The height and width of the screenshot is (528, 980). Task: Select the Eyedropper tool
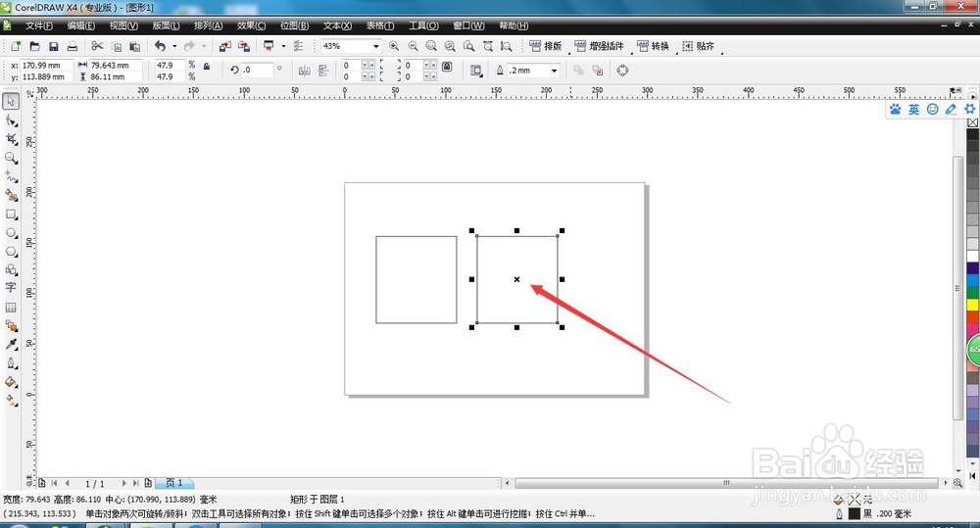11,344
